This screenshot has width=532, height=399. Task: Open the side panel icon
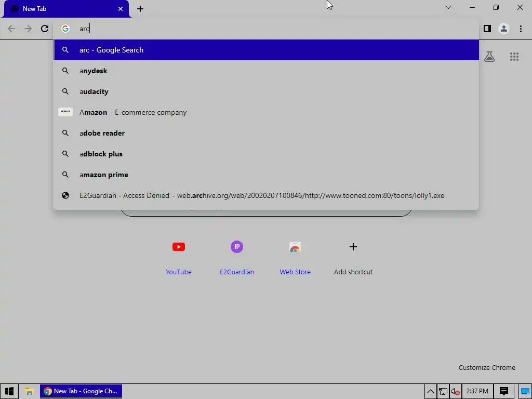487,29
